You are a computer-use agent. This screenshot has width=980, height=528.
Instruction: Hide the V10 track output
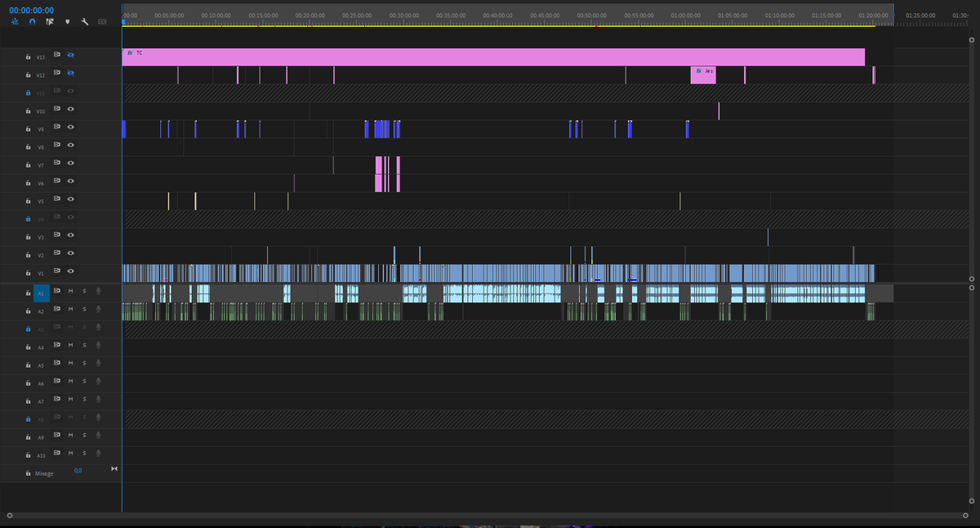click(x=71, y=108)
